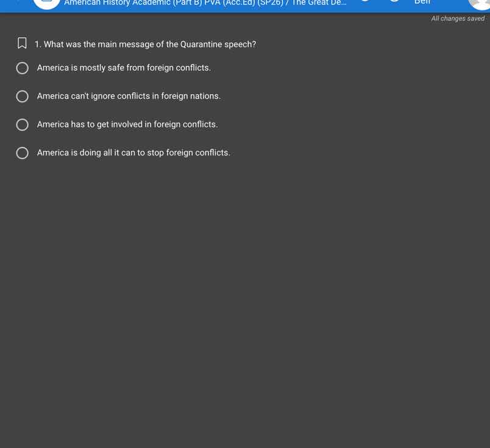Select radio for 'America is mostly safe'
Viewport: 490px width, 448px height.
[23, 68]
